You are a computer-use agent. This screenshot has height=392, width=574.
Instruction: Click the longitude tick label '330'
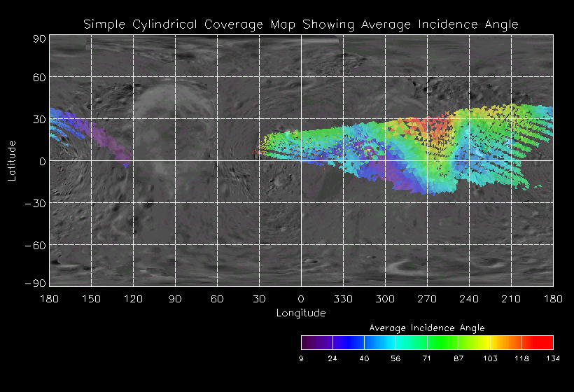[343, 299]
